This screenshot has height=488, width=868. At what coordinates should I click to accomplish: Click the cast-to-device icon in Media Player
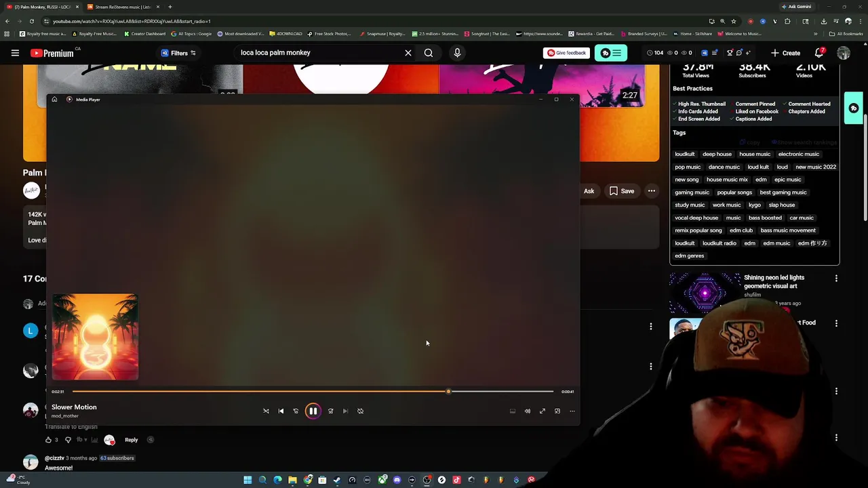coord(512,411)
